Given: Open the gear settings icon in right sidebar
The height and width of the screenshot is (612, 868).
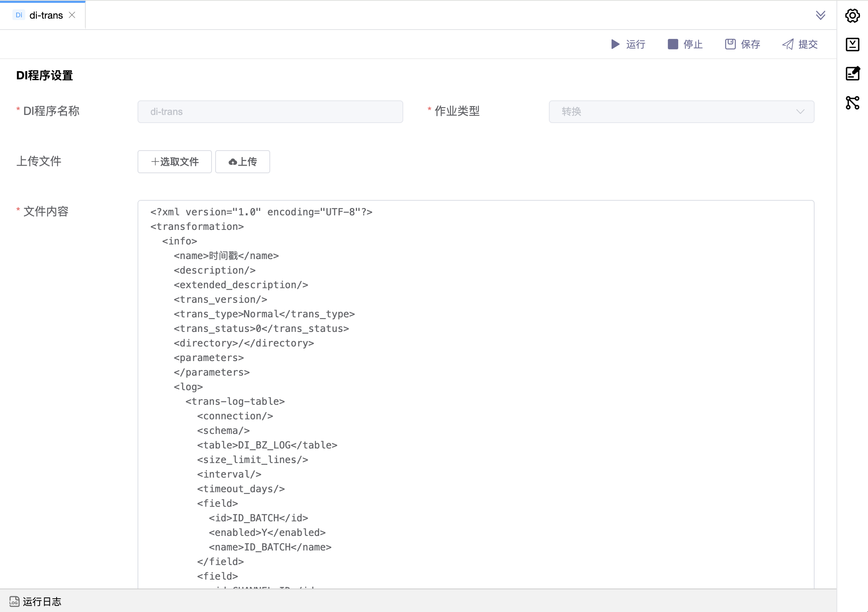Looking at the screenshot, I should 852,16.
